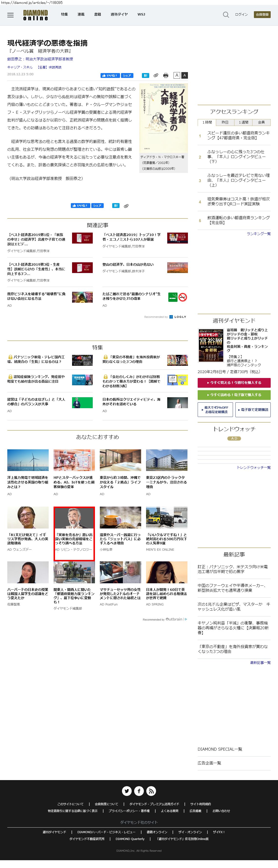The height and width of the screenshot is (868, 278).
Task: Select the 1週間 ranking tab
Action: click(243, 122)
